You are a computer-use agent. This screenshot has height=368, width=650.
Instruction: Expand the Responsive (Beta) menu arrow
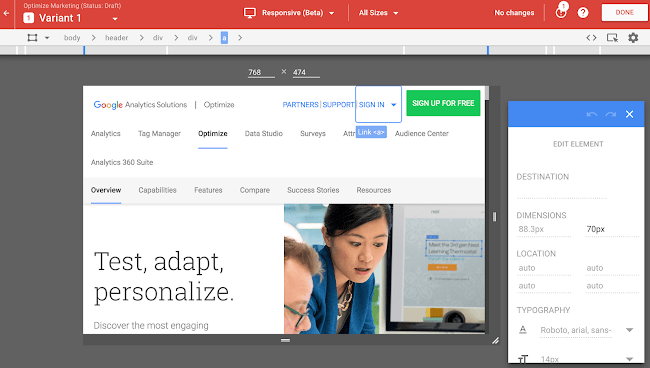(x=332, y=13)
